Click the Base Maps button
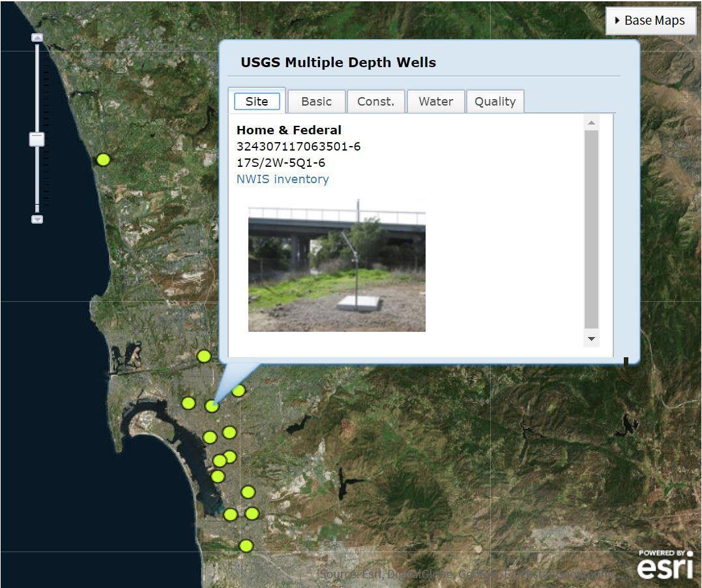Viewport: 702px width, 588px height. tap(651, 20)
